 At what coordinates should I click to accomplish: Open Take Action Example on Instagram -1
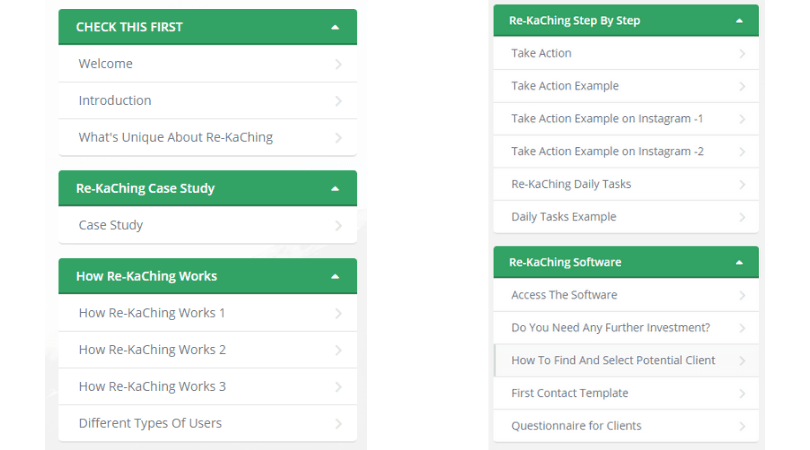626,119
